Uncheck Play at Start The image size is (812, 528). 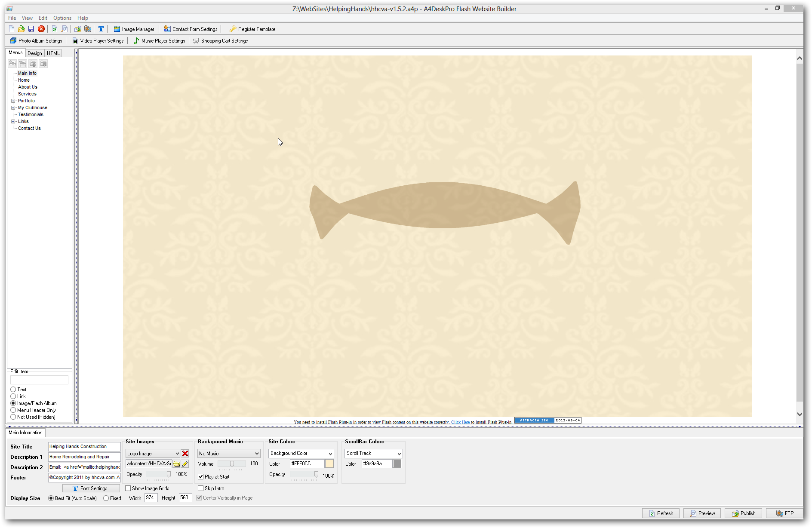point(201,477)
